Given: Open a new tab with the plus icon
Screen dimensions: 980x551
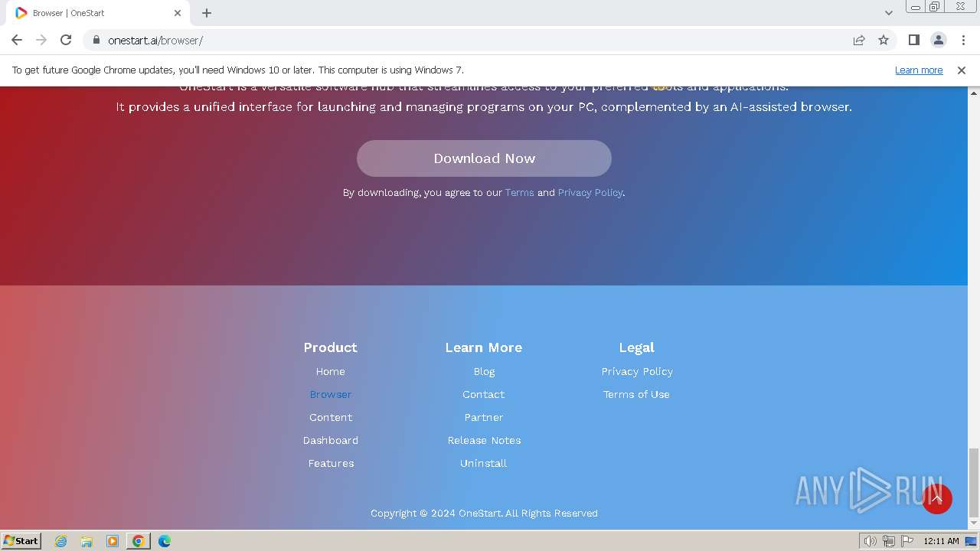Looking at the screenshot, I should tap(207, 13).
